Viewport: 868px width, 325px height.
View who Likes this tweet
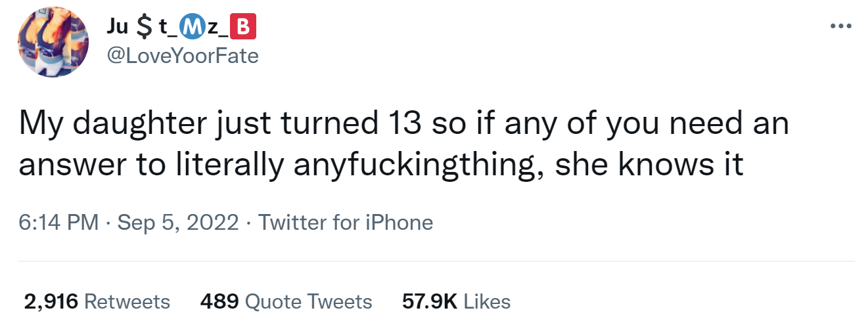(x=456, y=301)
